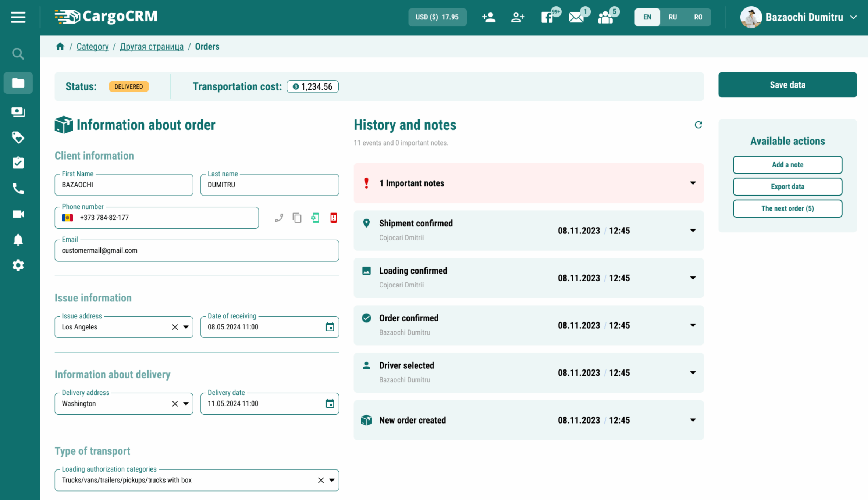The height and width of the screenshot is (500, 868).
Task: Click the red phone alert icon
Action: point(334,218)
